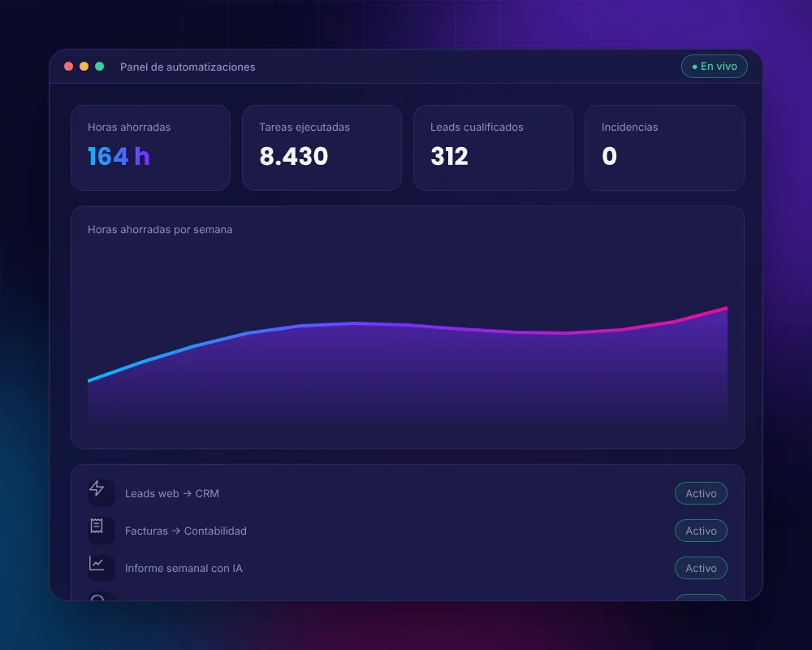This screenshot has width=812, height=650.
Task: Click the Horas ahorradas label
Action: [x=129, y=127]
